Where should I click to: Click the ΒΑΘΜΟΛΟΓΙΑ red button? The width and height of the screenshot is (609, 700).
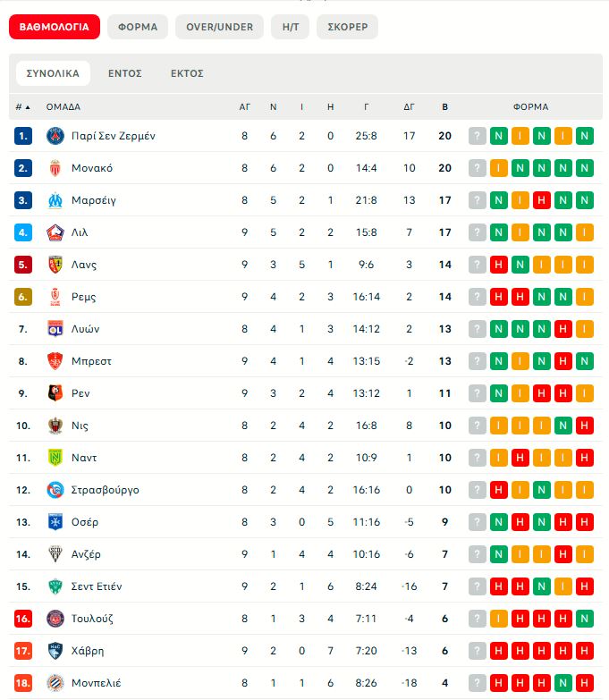point(54,27)
